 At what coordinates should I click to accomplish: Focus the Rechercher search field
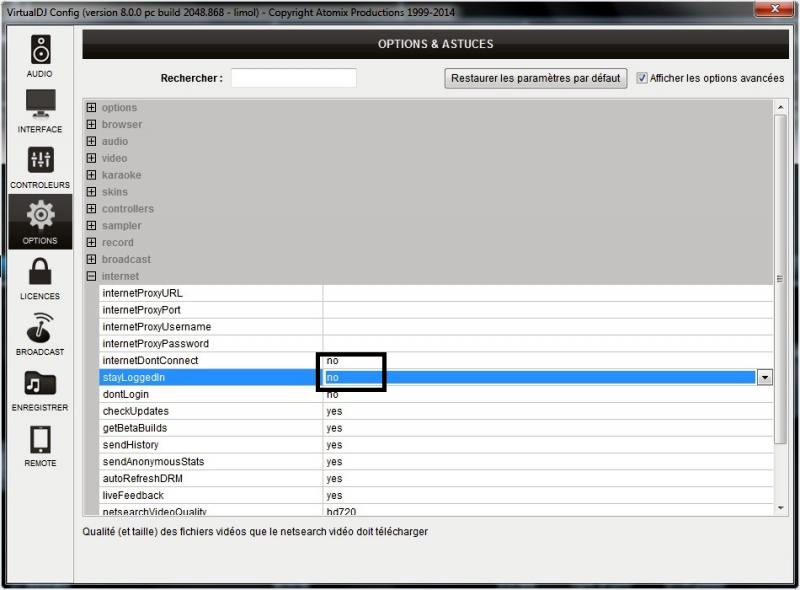tap(294, 78)
